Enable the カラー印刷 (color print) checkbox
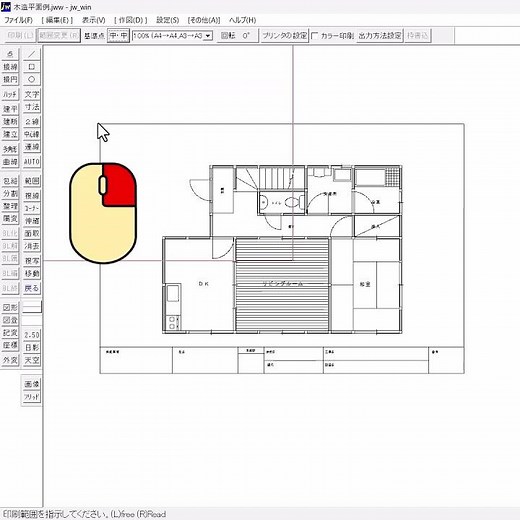Image resolution: width=520 pixels, height=520 pixels. pos(314,36)
